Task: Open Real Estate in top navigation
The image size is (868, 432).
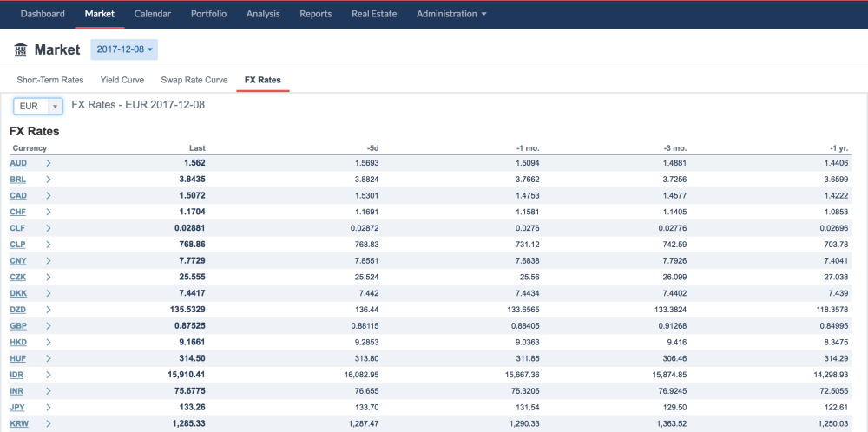Action: [x=374, y=14]
